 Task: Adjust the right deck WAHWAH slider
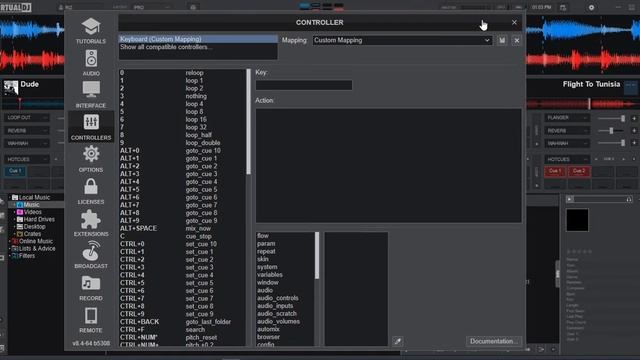(x=611, y=143)
